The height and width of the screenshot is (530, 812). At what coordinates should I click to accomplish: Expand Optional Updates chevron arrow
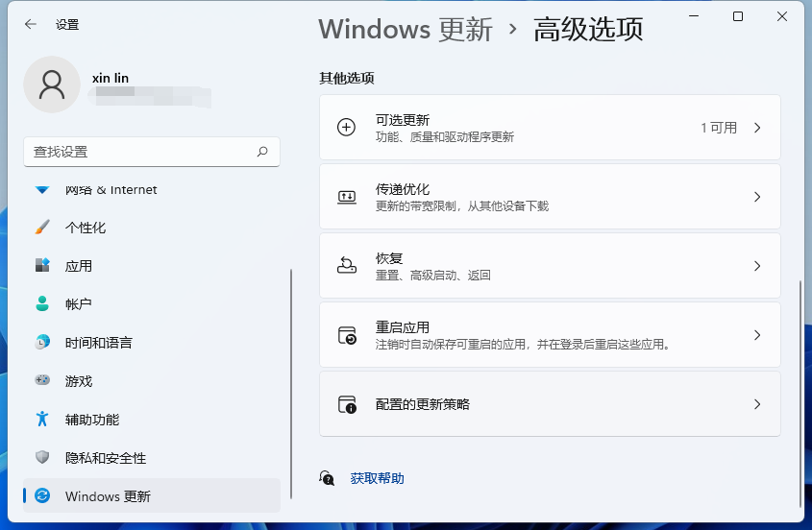[x=757, y=128]
